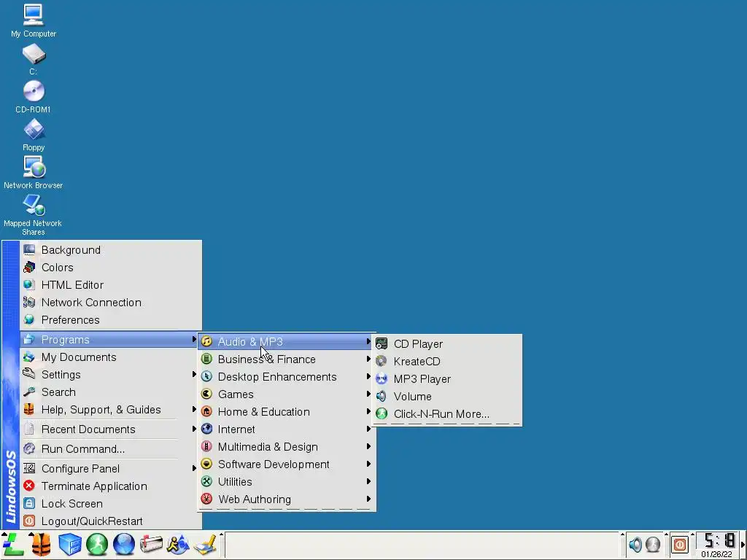Open the mailbox email taskbar icon
Image resolution: width=747 pixels, height=560 pixels.
click(151, 544)
